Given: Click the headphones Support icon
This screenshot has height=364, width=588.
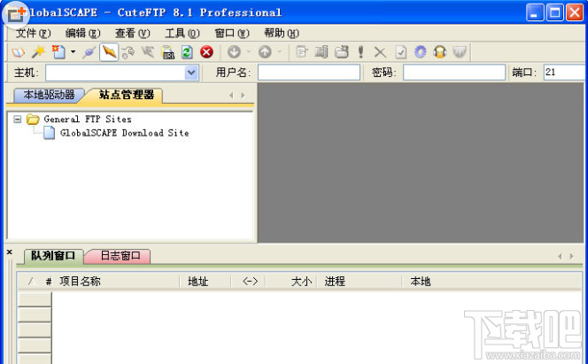Looking at the screenshot, I should (x=439, y=51).
